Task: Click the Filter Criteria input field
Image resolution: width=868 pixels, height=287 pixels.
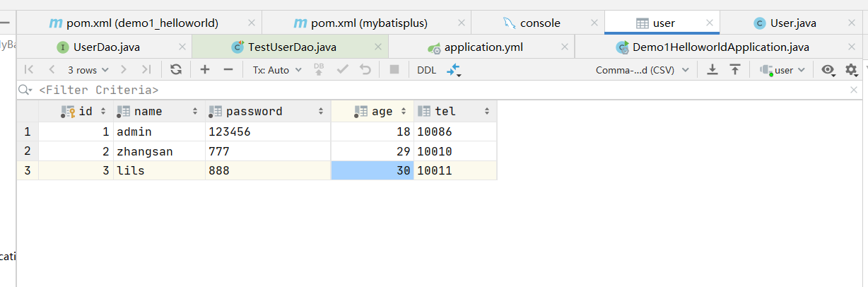Action: pos(424,90)
